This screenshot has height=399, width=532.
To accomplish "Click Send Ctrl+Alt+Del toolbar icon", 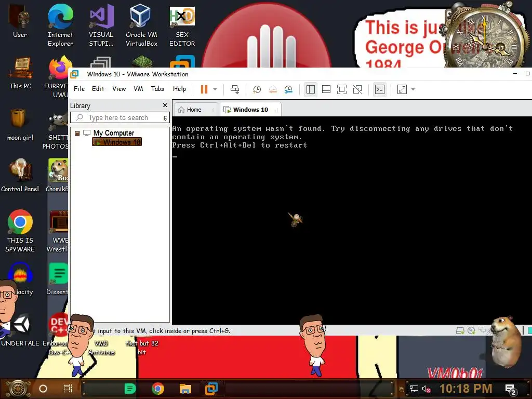I will (x=235, y=89).
